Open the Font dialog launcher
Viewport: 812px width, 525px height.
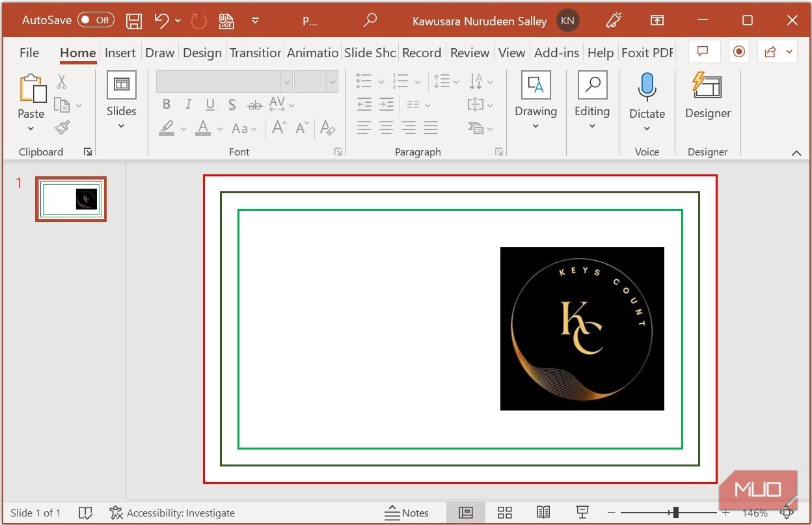[x=338, y=152]
